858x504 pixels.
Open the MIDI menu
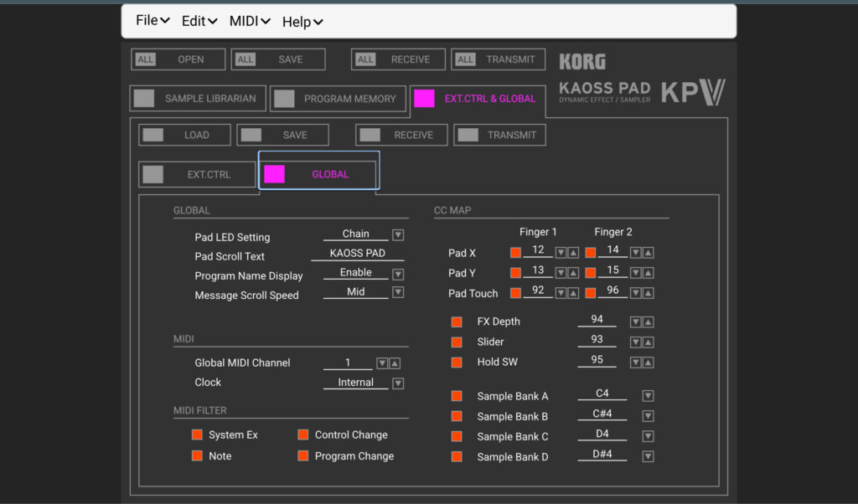[x=249, y=21]
